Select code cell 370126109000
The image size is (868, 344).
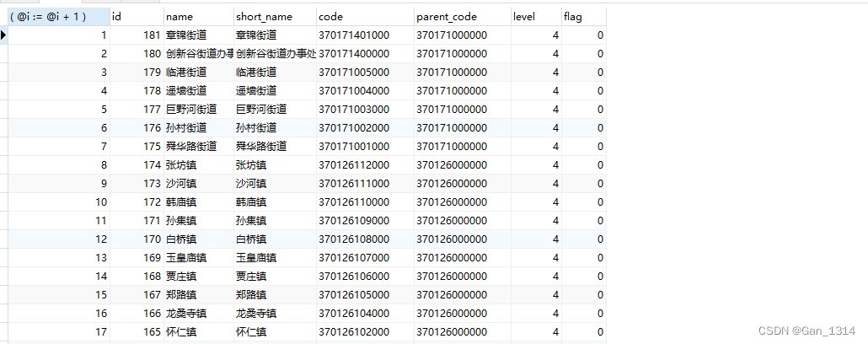coord(366,220)
